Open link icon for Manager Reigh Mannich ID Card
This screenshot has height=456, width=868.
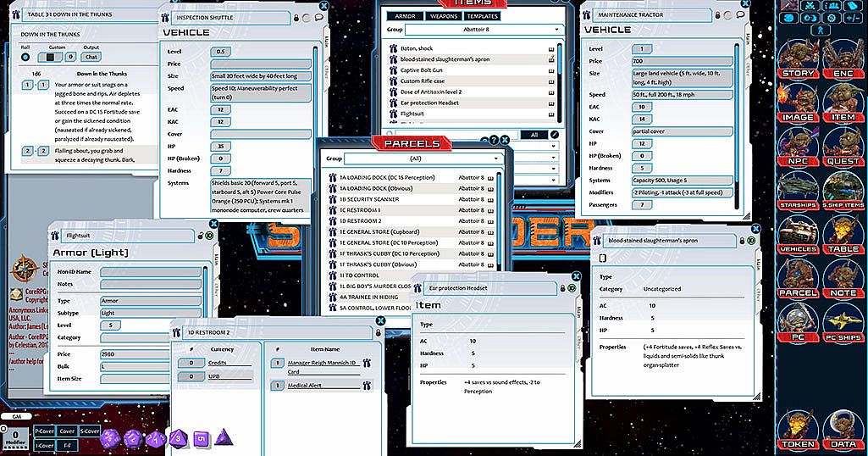[367, 363]
